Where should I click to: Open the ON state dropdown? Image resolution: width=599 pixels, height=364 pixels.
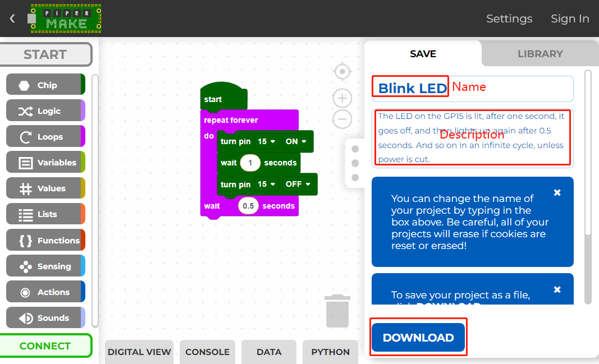click(296, 141)
